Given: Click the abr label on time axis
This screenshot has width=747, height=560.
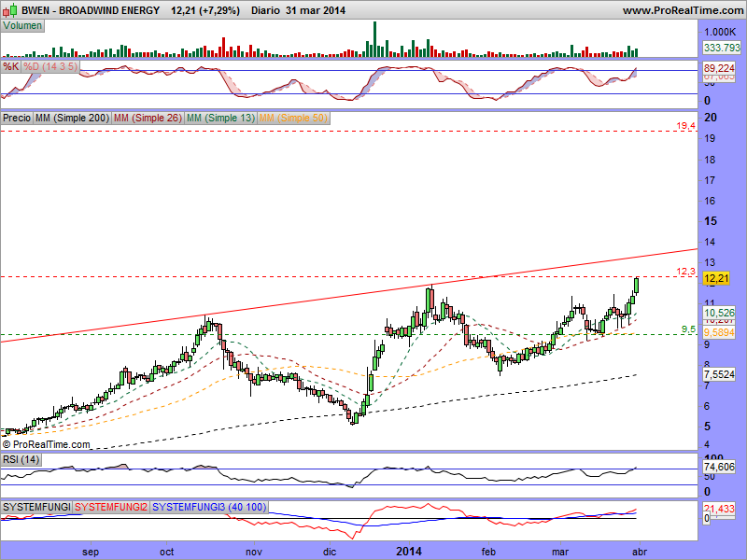Looking at the screenshot, I should pyautogui.click(x=640, y=552).
